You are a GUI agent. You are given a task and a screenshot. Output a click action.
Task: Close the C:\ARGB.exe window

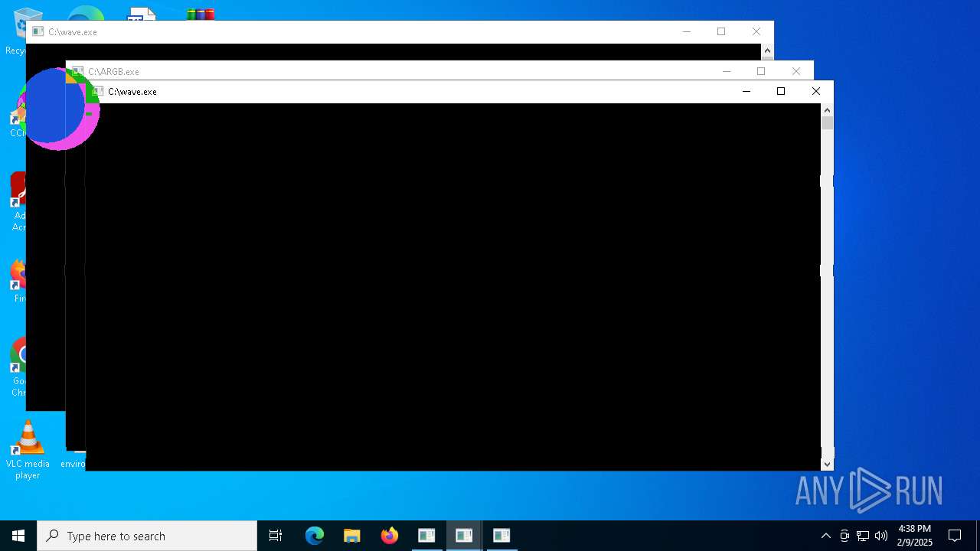click(796, 71)
